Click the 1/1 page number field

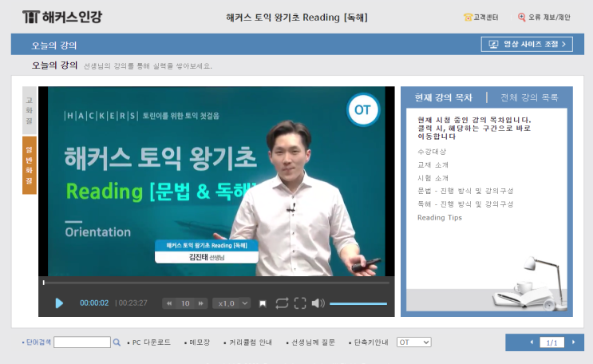[x=551, y=342]
